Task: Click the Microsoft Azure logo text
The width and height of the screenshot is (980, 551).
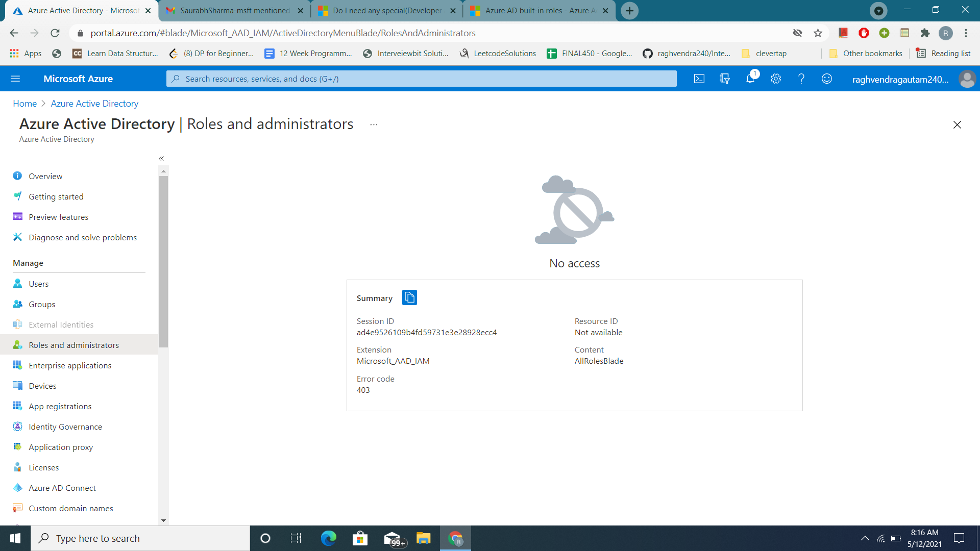Action: pyautogui.click(x=78, y=79)
